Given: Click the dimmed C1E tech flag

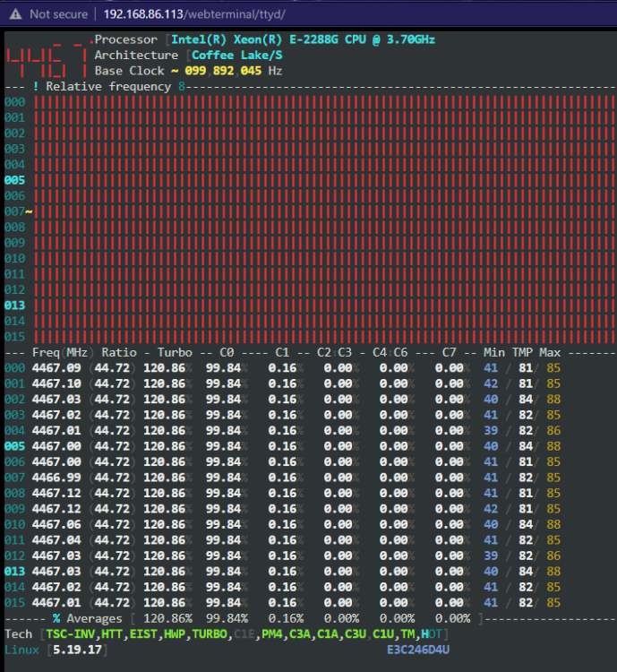Looking at the screenshot, I should click(x=244, y=634).
